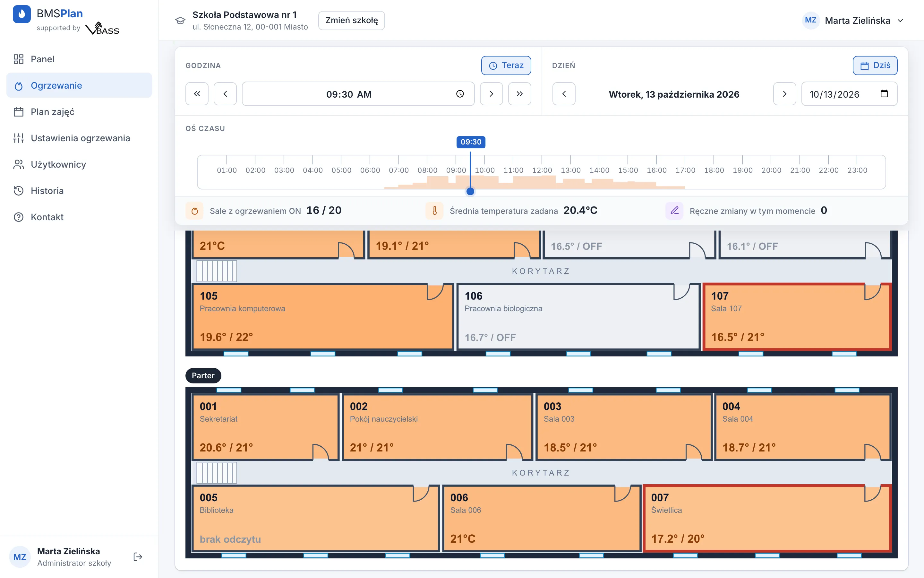The width and height of the screenshot is (924, 578).
Task: Jump forward with the double-right arrow
Action: click(x=520, y=94)
